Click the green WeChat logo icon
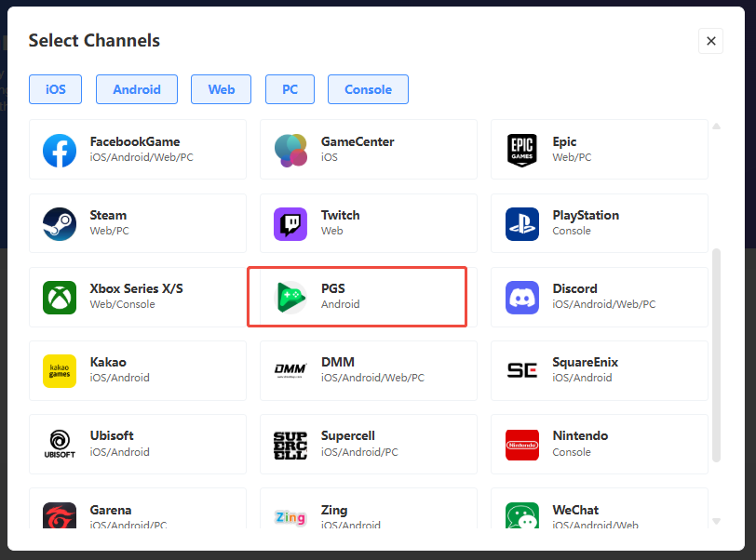The height and width of the screenshot is (560, 756). (522, 515)
